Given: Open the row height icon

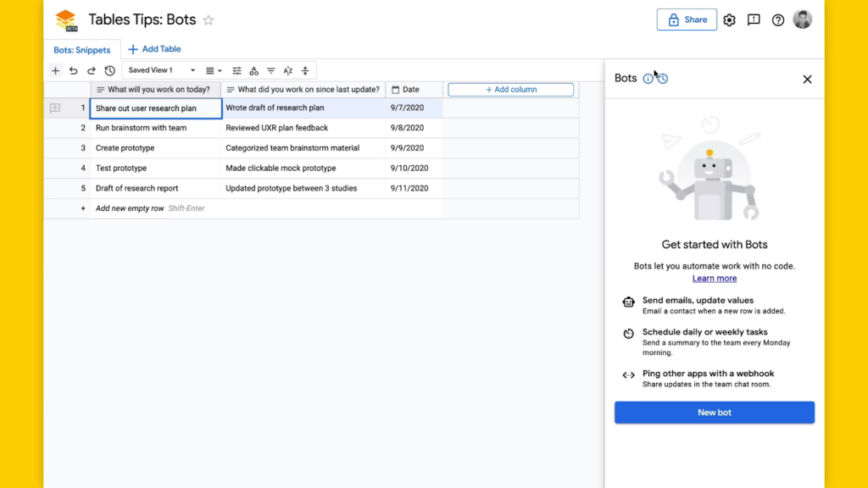Looking at the screenshot, I should (x=305, y=71).
